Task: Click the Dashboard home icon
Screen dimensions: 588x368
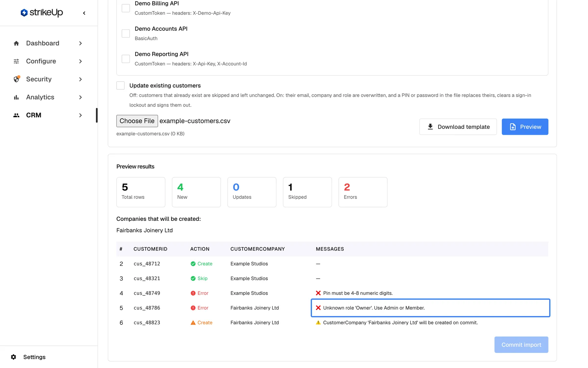Action: 16,43
